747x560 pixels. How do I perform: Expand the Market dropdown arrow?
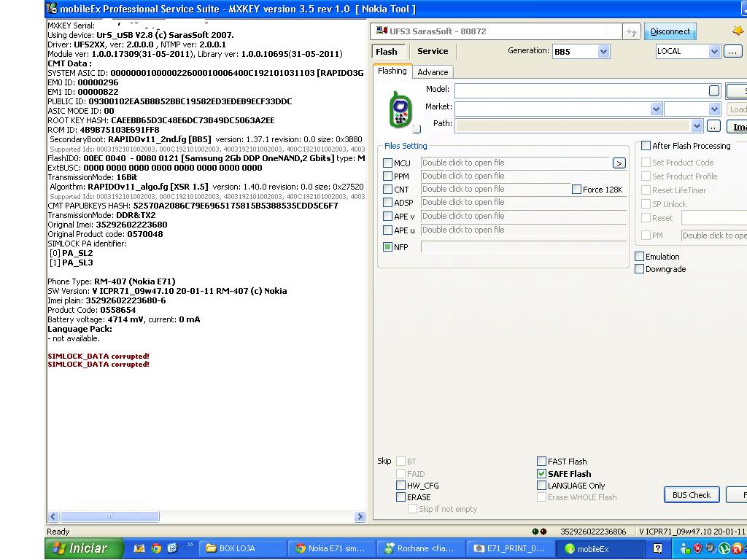click(656, 109)
